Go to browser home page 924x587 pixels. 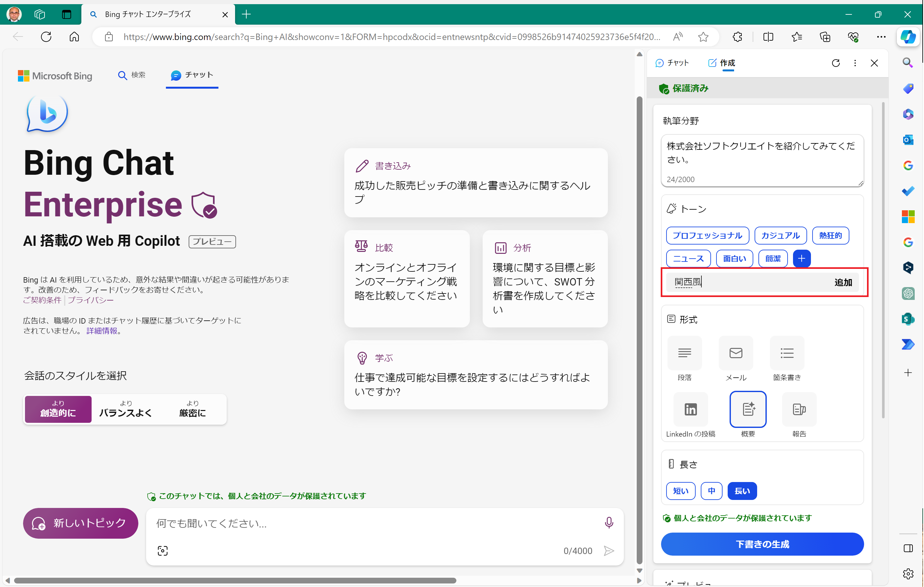74,37
